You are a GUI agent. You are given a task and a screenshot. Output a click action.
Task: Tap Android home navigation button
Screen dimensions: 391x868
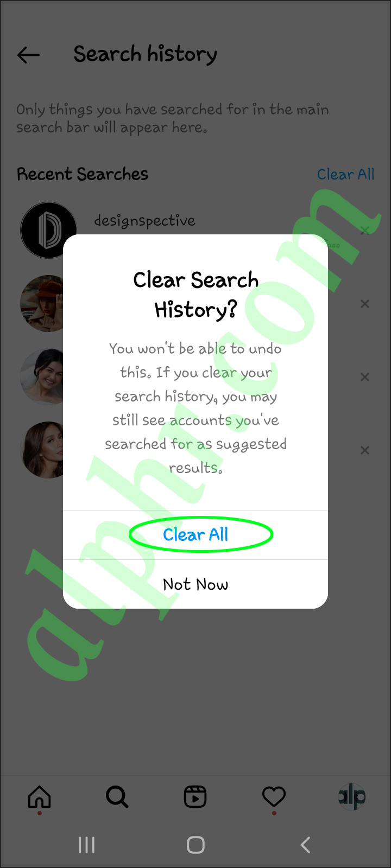(195, 845)
